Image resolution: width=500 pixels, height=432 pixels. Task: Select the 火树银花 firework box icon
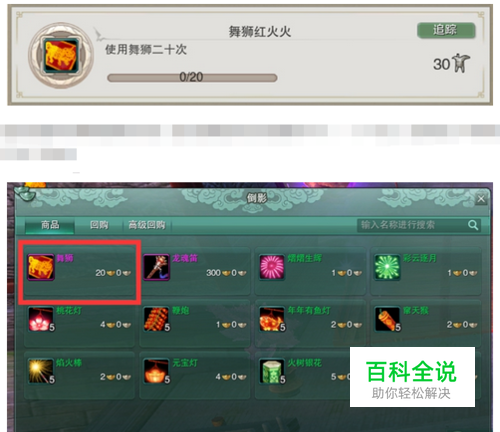[272, 371]
